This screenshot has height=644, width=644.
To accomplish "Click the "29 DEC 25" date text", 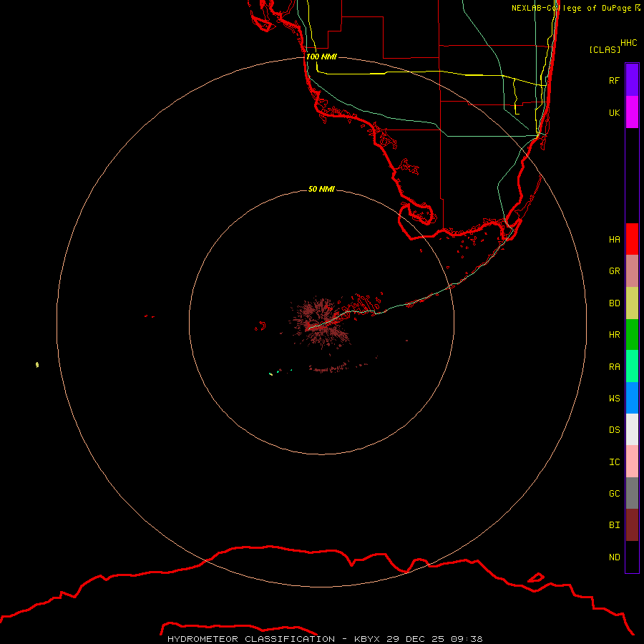I will pyautogui.click(x=415, y=639).
